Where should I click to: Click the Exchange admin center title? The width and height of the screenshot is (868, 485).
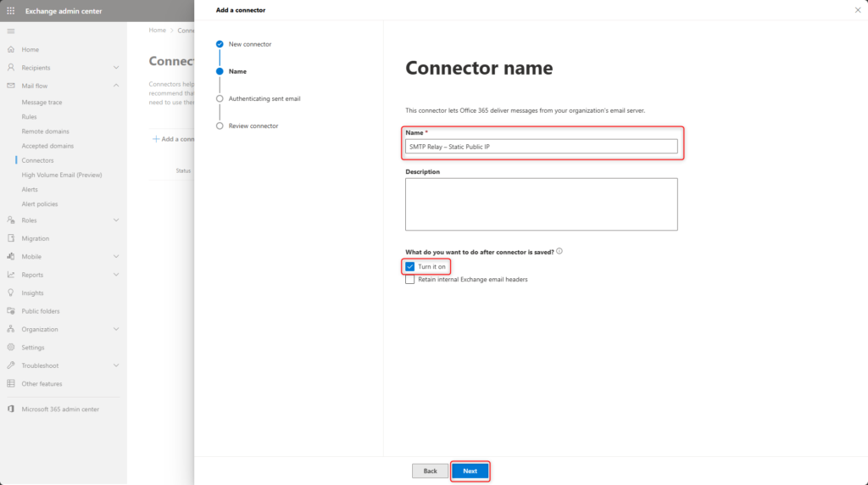pyautogui.click(x=64, y=11)
